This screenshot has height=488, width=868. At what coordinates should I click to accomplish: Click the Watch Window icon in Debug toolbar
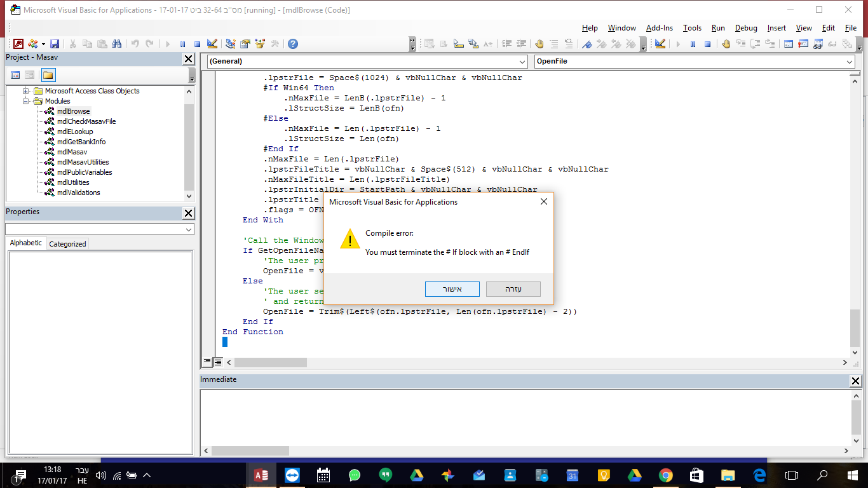point(818,44)
